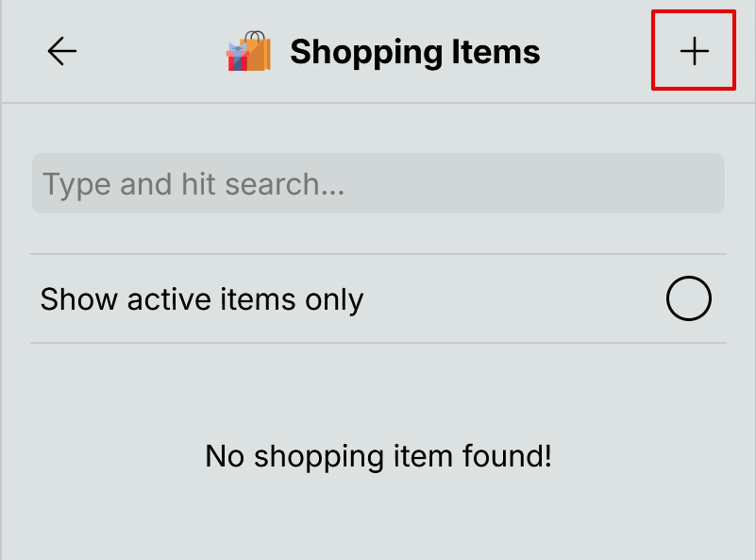Image resolution: width=756 pixels, height=560 pixels.
Task: Create shopping item using top-right plus
Action: point(694,51)
